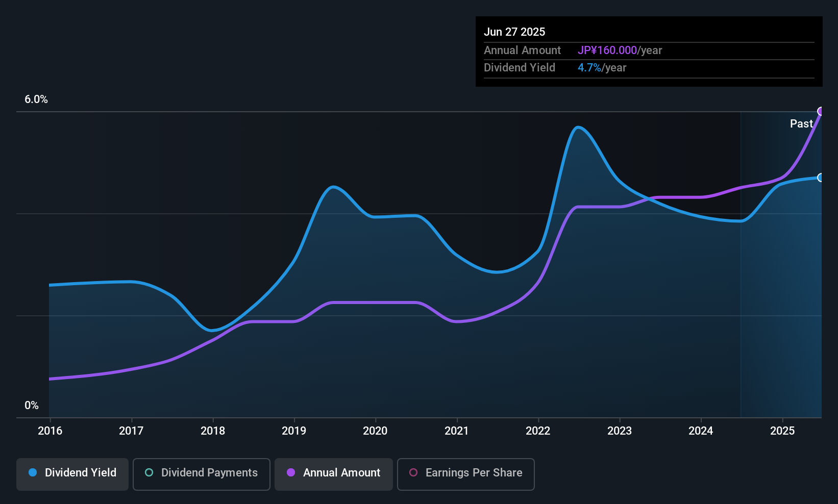
Task: Click the 6.0% axis label
Action: coord(36,99)
